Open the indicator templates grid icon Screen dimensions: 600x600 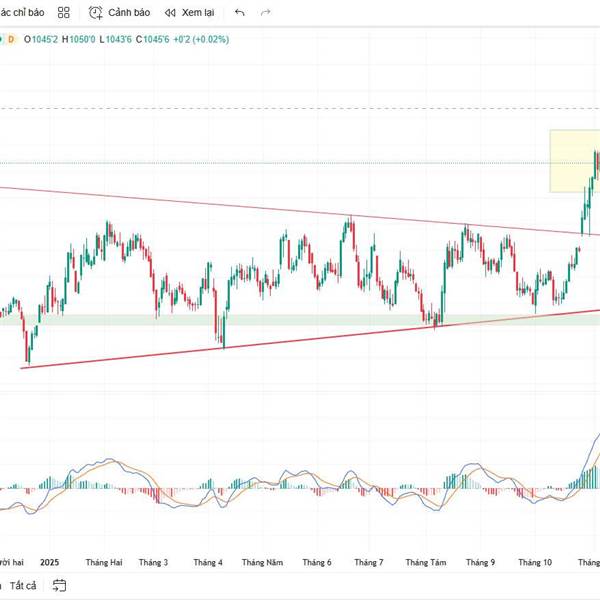coord(64,13)
